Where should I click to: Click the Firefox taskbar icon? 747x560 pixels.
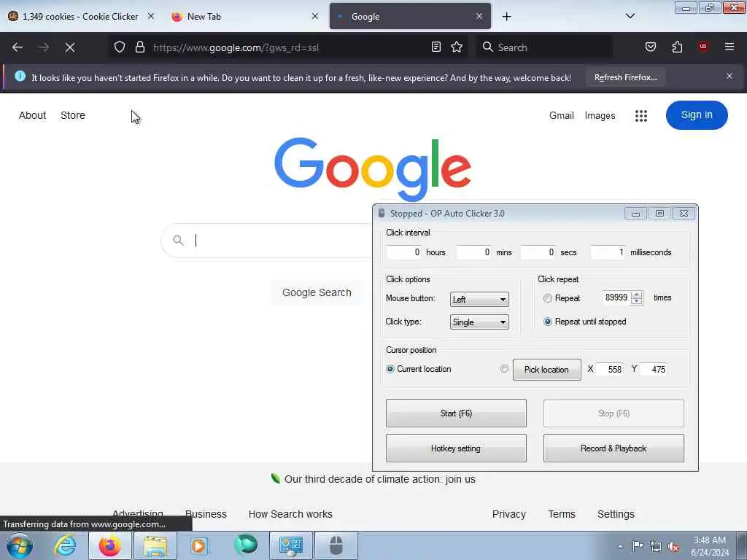(x=109, y=545)
